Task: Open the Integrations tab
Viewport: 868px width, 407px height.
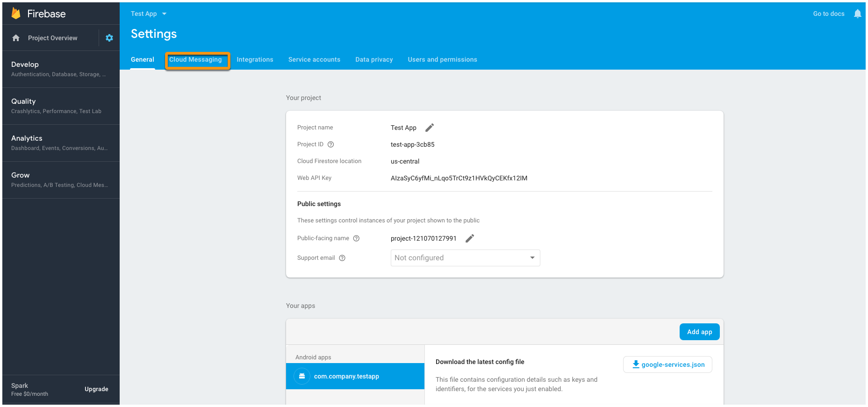Action: coord(255,59)
